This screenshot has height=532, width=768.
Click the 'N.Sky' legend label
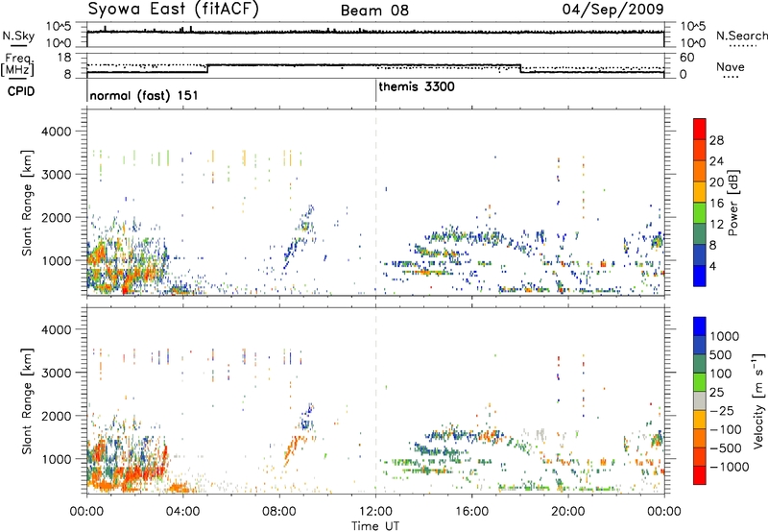[x=18, y=36]
